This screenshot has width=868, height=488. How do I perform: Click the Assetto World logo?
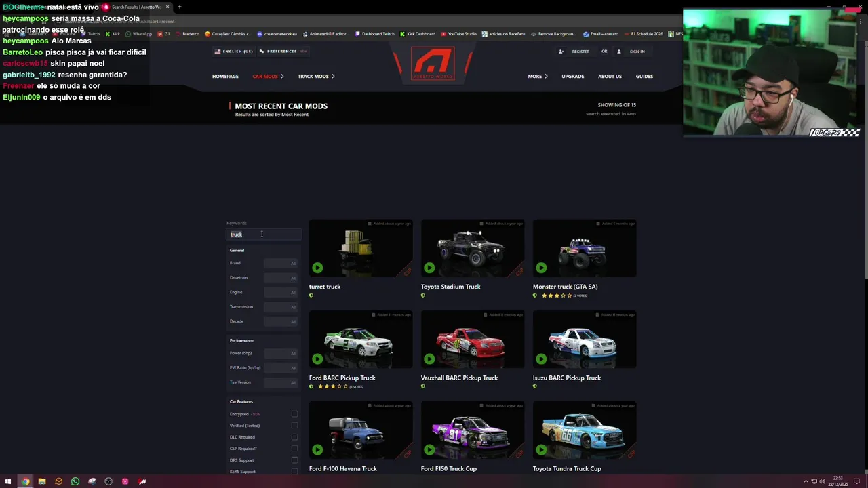click(x=433, y=64)
